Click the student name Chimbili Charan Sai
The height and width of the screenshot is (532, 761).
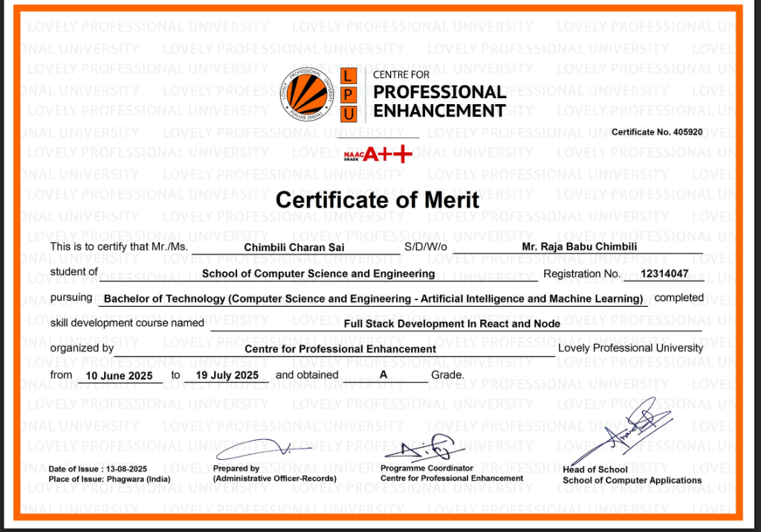click(294, 247)
